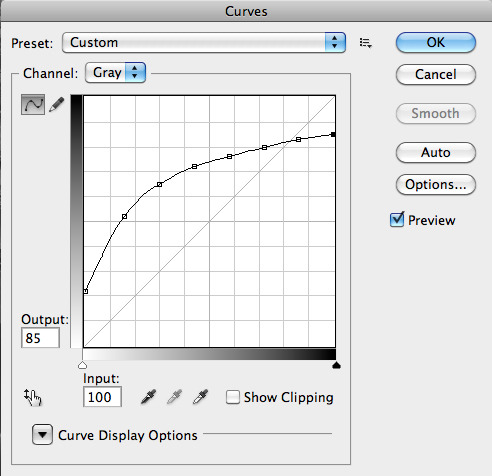Activate the on-image adjustment hand tool
Image resolution: width=492 pixels, height=476 pixels.
(33, 397)
